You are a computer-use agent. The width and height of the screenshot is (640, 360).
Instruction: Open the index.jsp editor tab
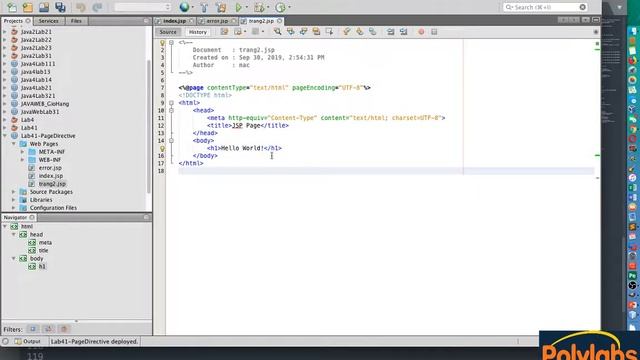coord(174,21)
